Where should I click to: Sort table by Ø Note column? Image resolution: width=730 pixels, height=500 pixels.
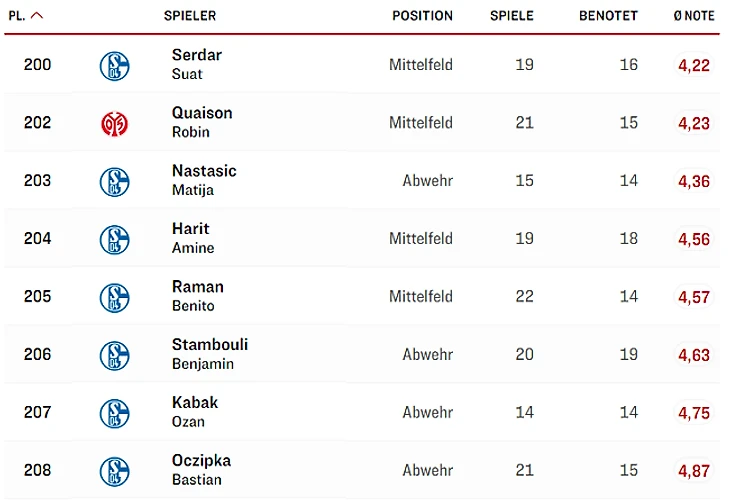[x=694, y=16]
